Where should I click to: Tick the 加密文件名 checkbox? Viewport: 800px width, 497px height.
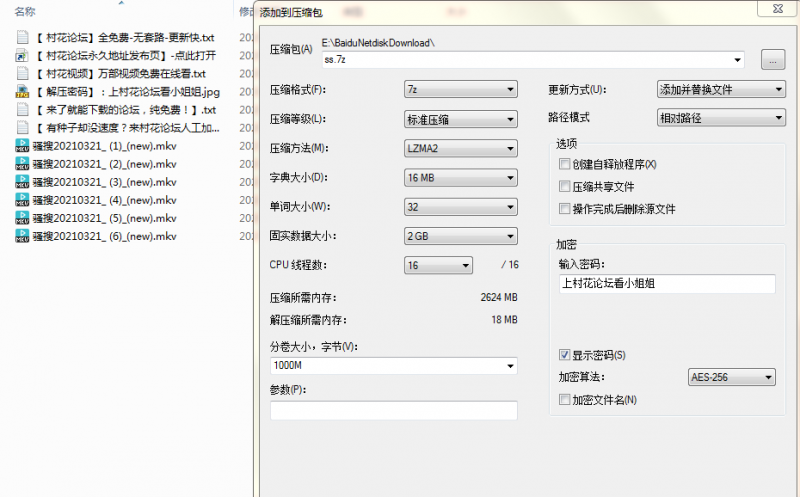tap(565, 400)
